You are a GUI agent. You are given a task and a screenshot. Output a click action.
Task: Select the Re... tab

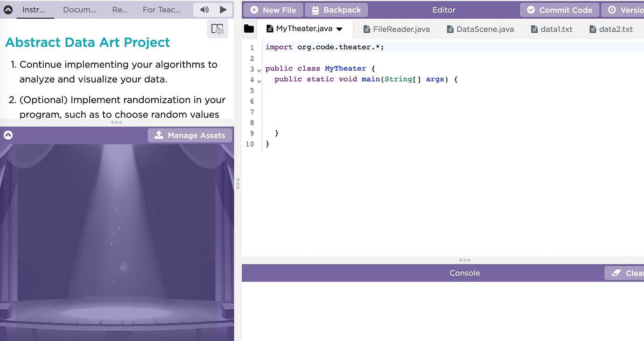[120, 10]
